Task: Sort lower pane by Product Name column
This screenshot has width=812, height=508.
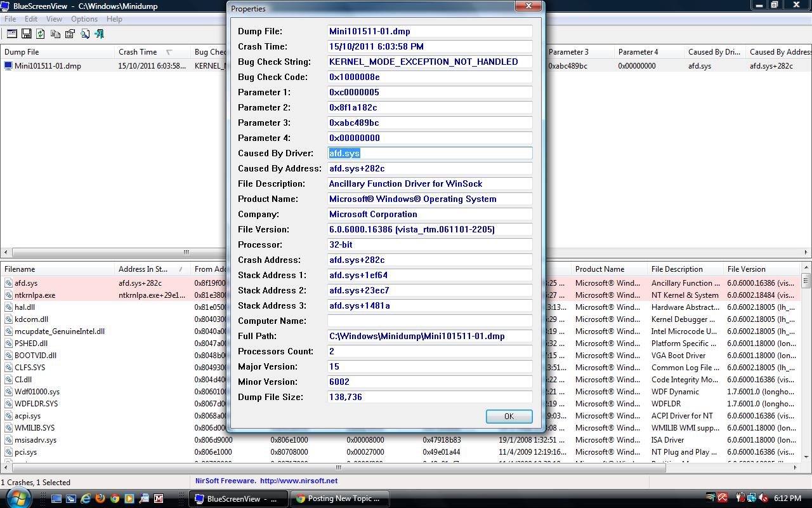Action: click(609, 269)
